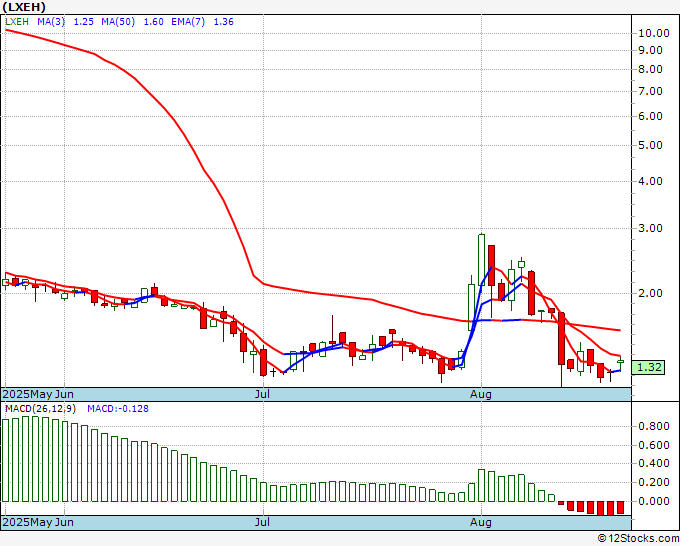Viewport: 680px width, 546px height.
Task: Click the 3.00 price axis label
Action: tap(651, 228)
